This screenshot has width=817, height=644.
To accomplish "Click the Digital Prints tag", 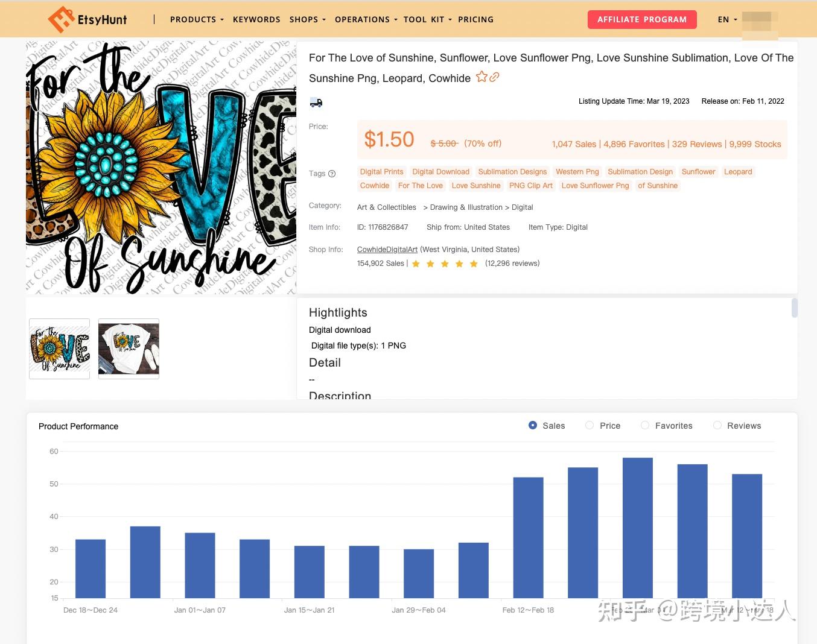I will point(381,172).
